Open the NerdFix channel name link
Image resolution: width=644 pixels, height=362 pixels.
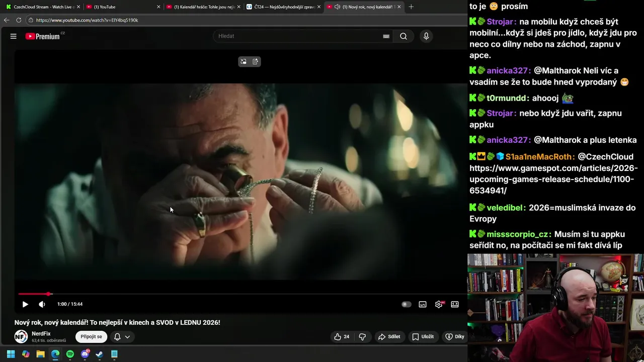point(41,333)
